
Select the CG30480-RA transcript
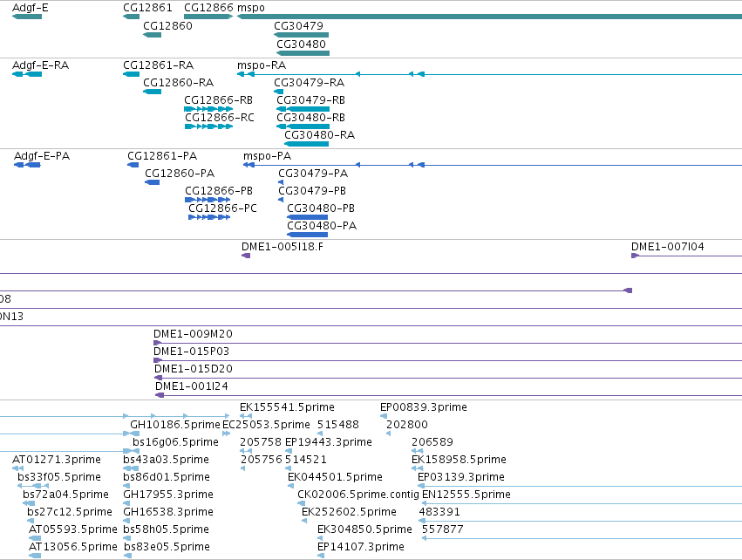click(307, 144)
